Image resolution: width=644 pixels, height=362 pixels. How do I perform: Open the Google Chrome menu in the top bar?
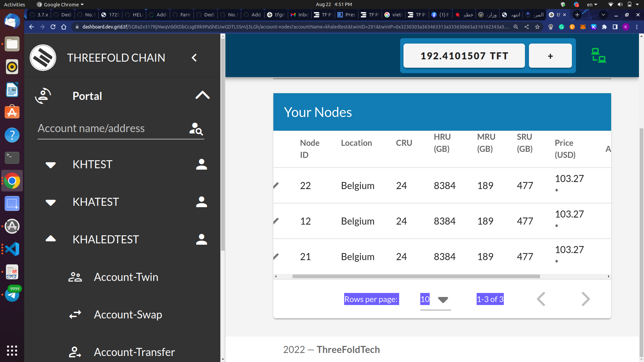[60, 4]
